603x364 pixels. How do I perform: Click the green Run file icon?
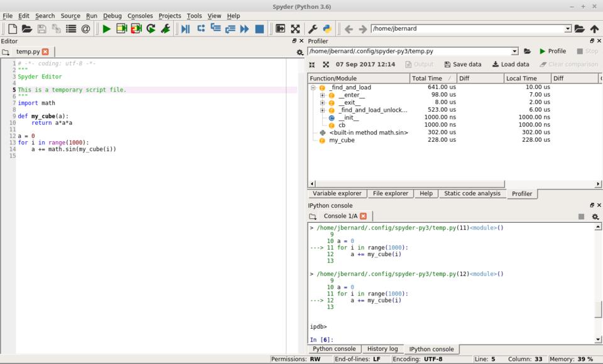click(x=106, y=29)
